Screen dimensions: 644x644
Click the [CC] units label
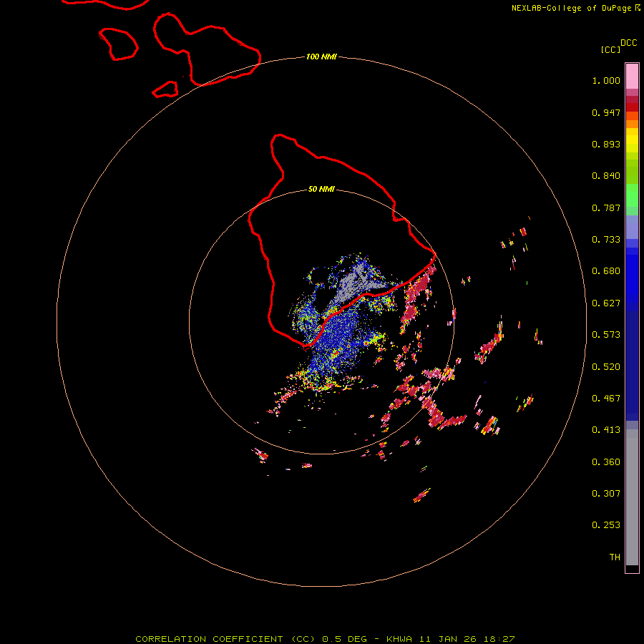(x=610, y=49)
